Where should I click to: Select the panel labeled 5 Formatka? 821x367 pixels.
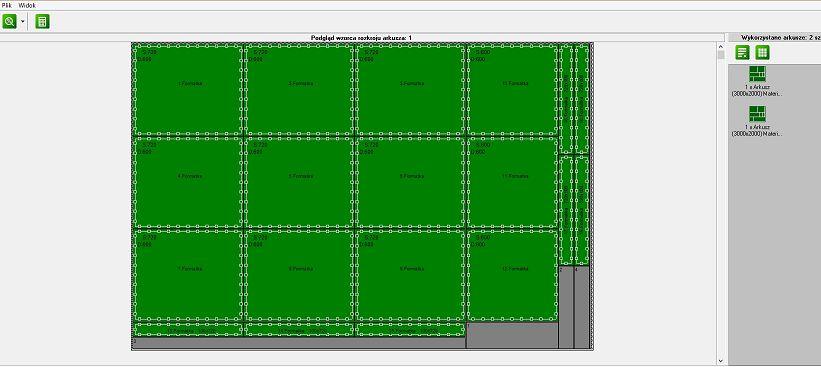tap(298, 183)
